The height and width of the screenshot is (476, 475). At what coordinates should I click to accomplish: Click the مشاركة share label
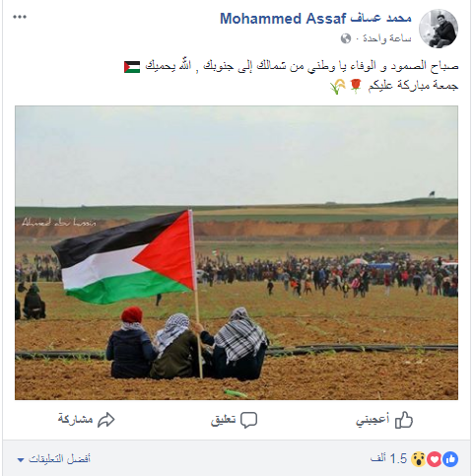[76, 419]
